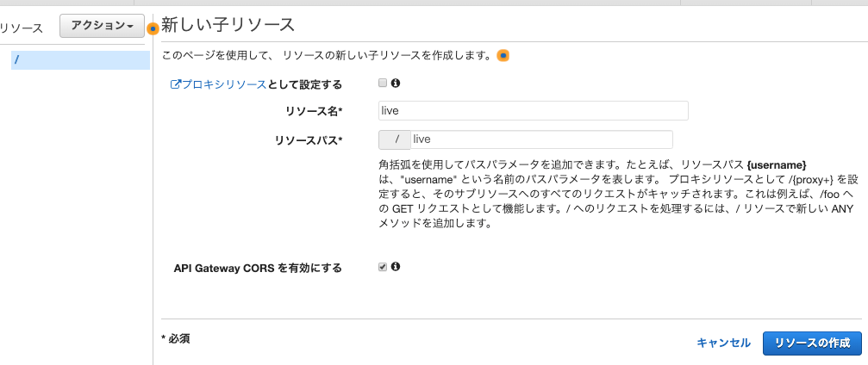This screenshot has width=868, height=365.
Task: Click the slash prefix box of resource path
Action: [x=395, y=139]
